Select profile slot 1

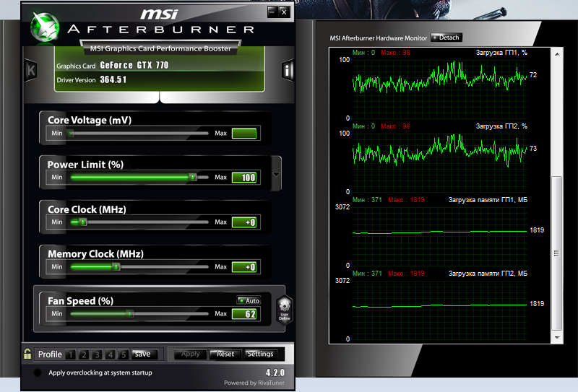pyautogui.click(x=70, y=354)
